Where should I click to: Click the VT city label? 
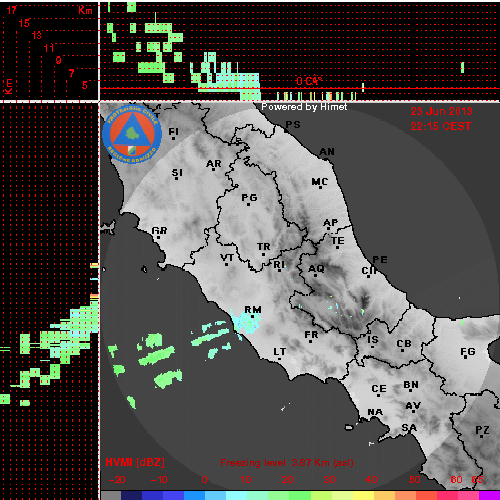[227, 258]
